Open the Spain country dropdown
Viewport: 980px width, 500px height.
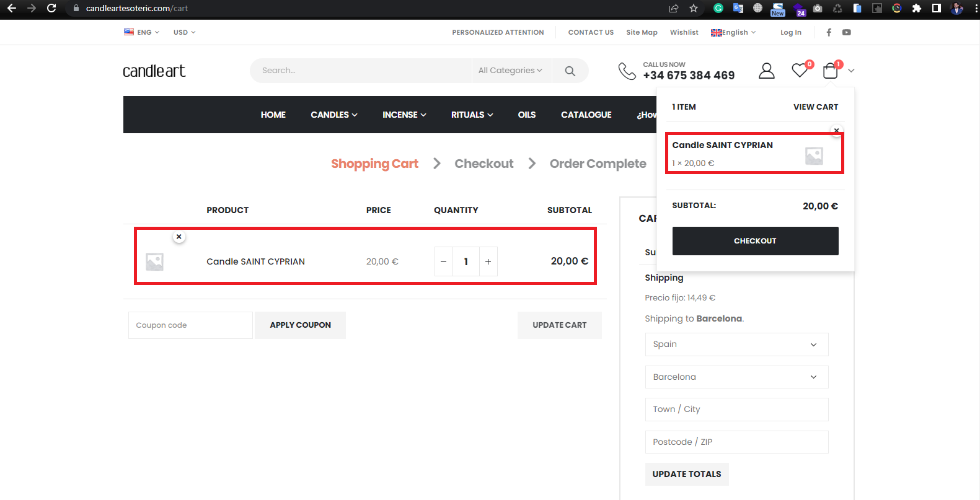tap(736, 344)
